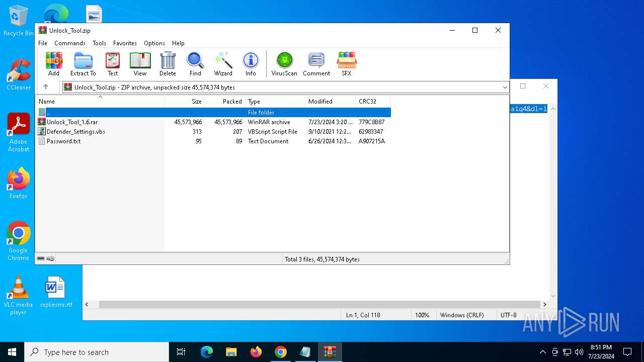Image resolution: width=644 pixels, height=362 pixels.
Task: Sort list by CRC32 column
Action: (x=373, y=102)
